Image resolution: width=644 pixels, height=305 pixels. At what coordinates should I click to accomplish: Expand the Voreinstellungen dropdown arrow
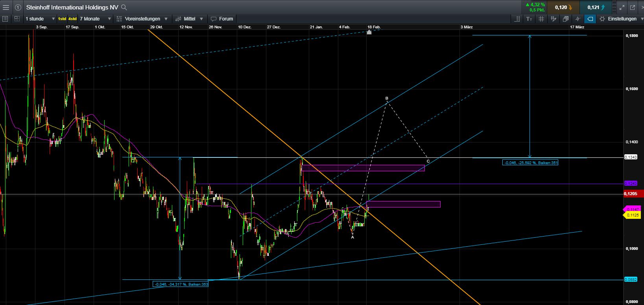coord(166,18)
